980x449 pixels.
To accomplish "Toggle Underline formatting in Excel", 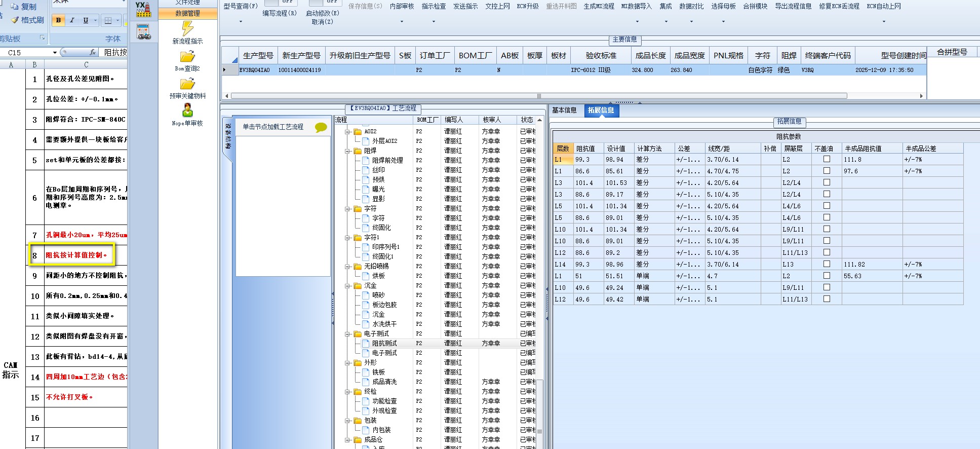I will (x=86, y=20).
